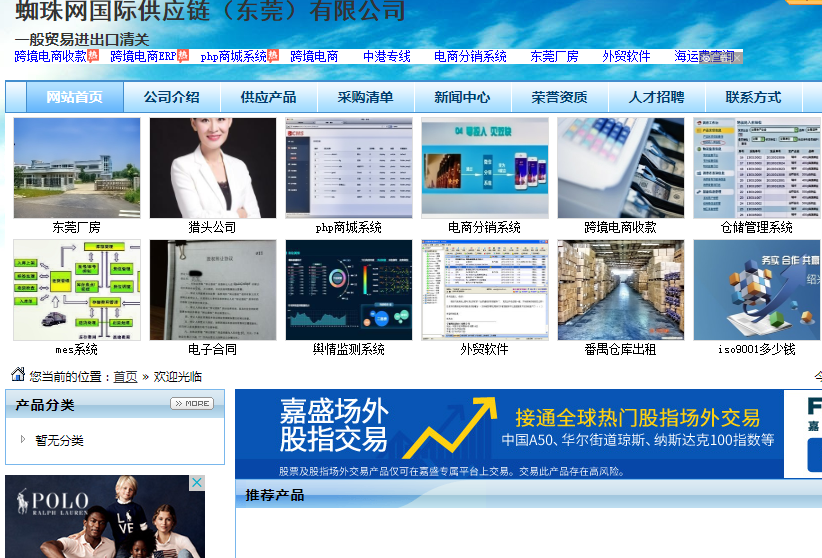This screenshot has width=822, height=558.
Task: Close the Polo Ralph Lauren ad
Action: pos(197,483)
